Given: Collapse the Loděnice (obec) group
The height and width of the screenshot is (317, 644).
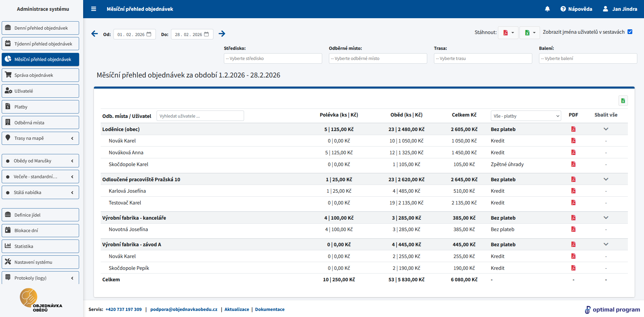Looking at the screenshot, I should click(606, 129).
